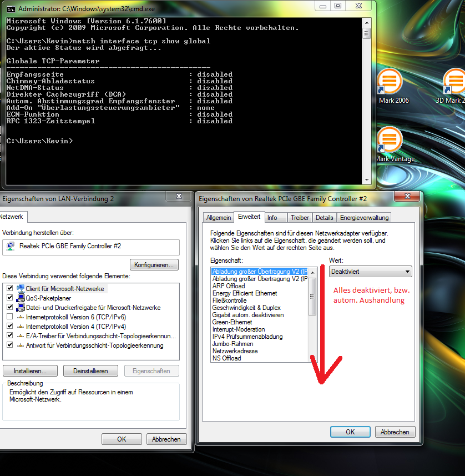Open the Treiber tab
Screen dimensions: 465x476
click(x=300, y=218)
